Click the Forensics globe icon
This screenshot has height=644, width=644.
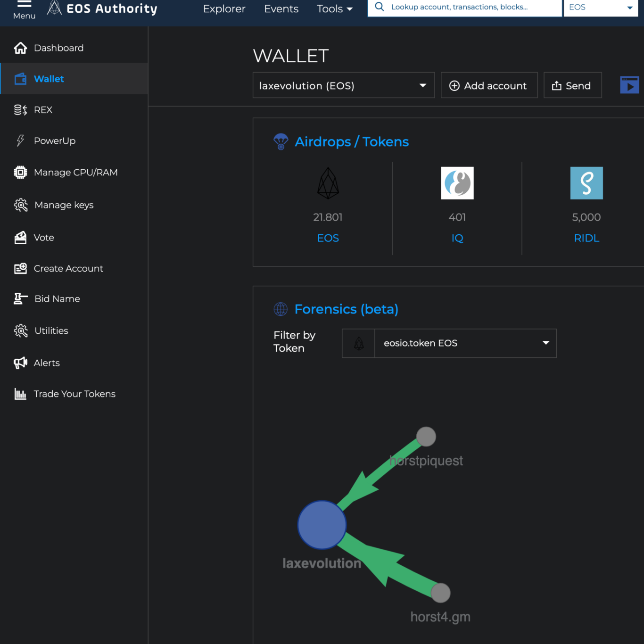point(281,309)
